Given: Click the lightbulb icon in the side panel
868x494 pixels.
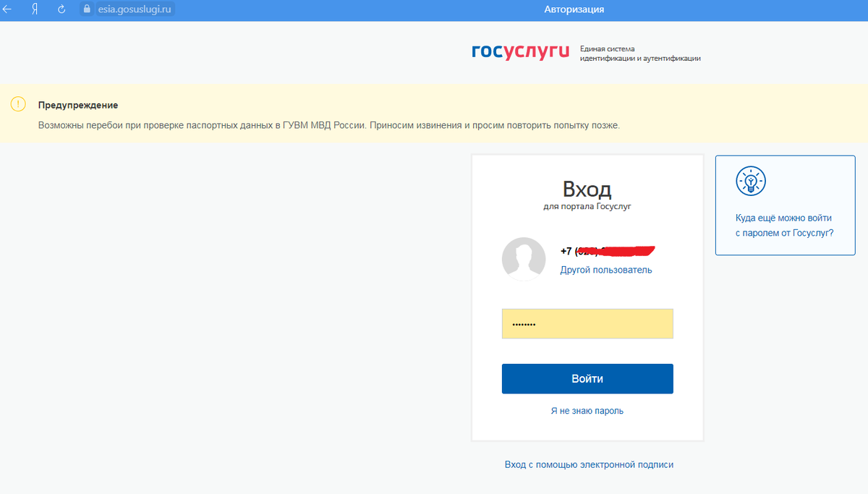Looking at the screenshot, I should coord(750,182).
